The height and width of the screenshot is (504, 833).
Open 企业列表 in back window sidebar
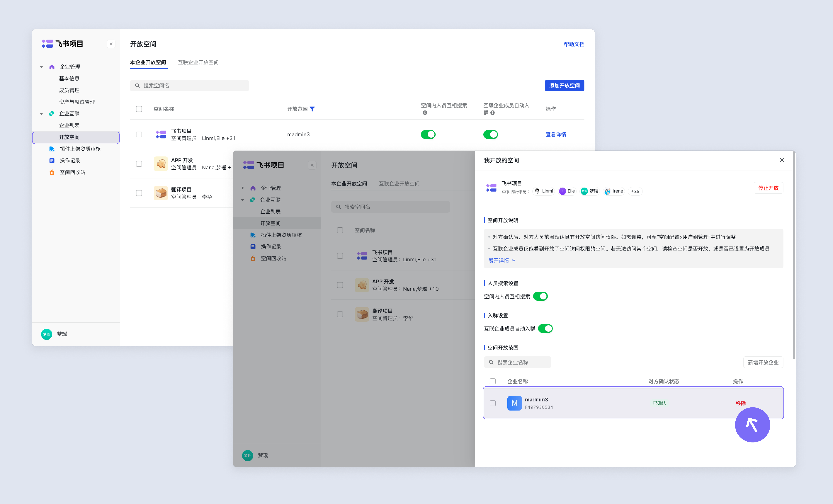69,125
